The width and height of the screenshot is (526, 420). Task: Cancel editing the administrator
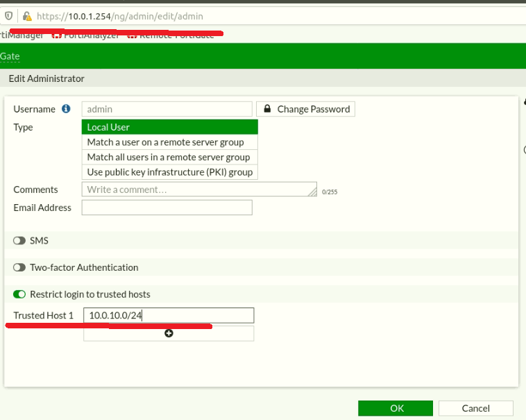click(x=475, y=408)
